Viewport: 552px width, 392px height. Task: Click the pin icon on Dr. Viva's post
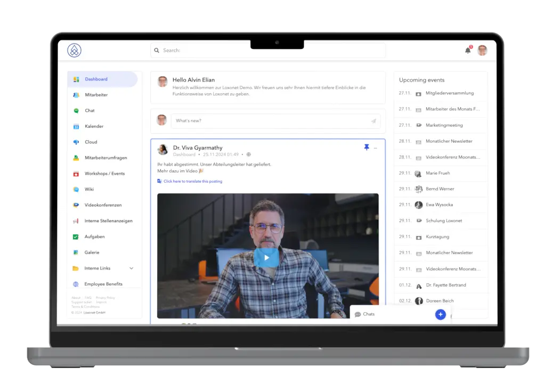367,148
